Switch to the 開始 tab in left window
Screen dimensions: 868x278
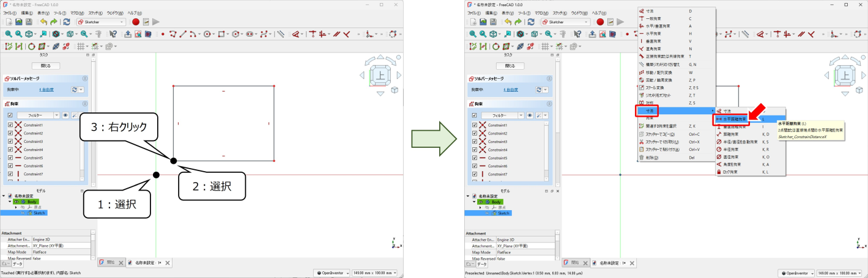point(110,262)
